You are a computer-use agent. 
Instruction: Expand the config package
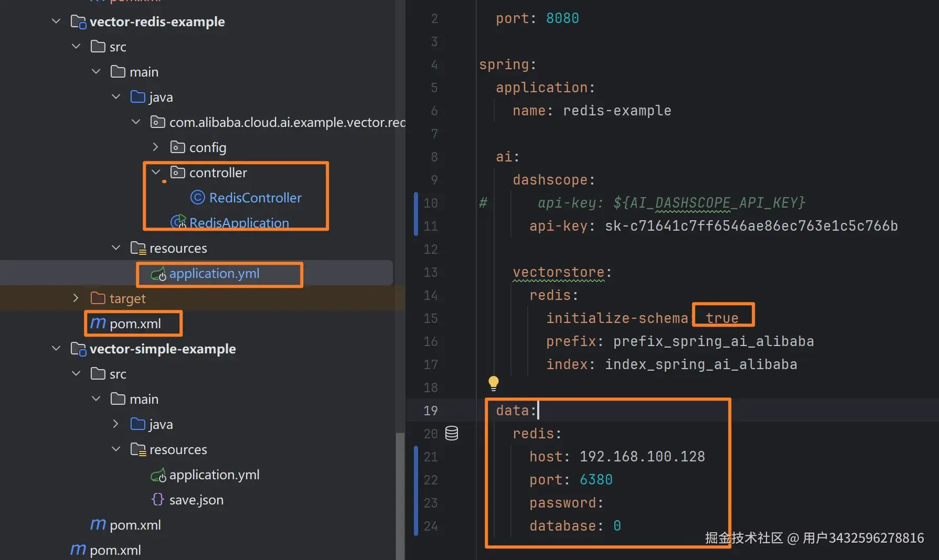tap(155, 147)
